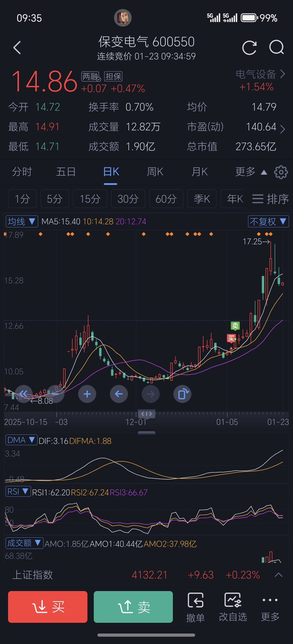Select the 季K period chip
This screenshot has height=644, width=293.
202,199
